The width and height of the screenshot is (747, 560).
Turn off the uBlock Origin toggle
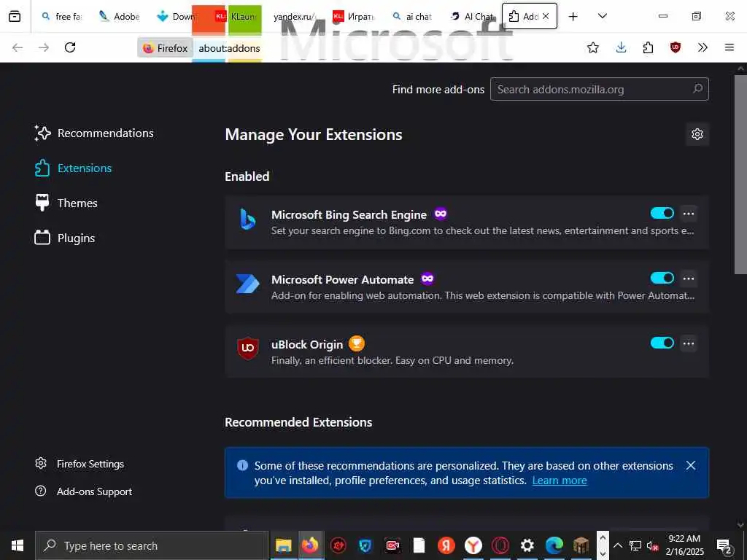point(662,343)
